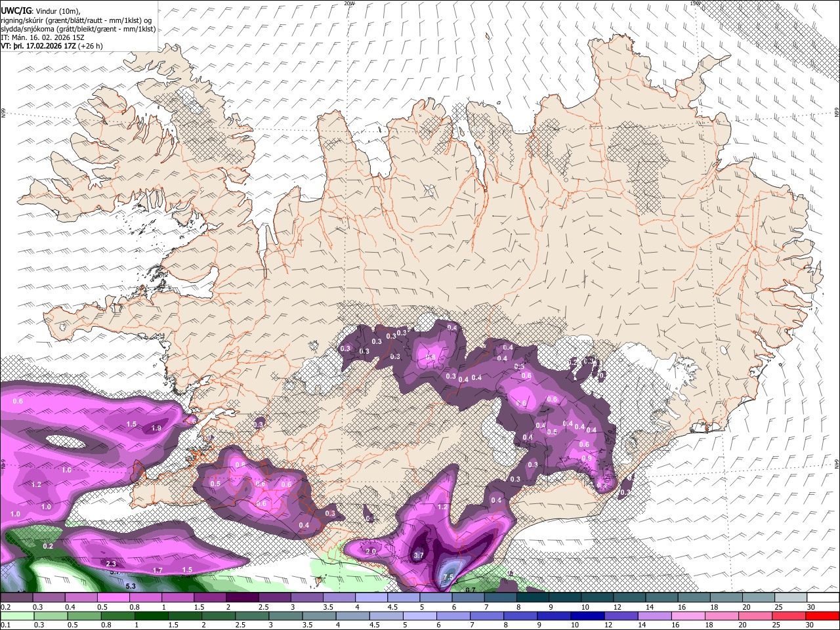Pick the light lavender swatch at 4, upper legend

pyautogui.click(x=371, y=598)
